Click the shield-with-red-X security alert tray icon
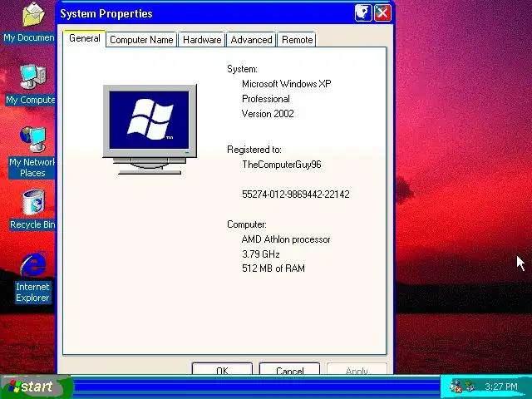The image size is (532, 399). [456, 387]
